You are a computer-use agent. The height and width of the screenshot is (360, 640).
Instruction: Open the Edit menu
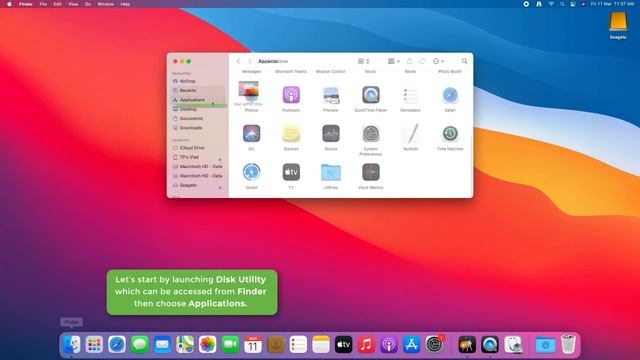pos(58,4)
